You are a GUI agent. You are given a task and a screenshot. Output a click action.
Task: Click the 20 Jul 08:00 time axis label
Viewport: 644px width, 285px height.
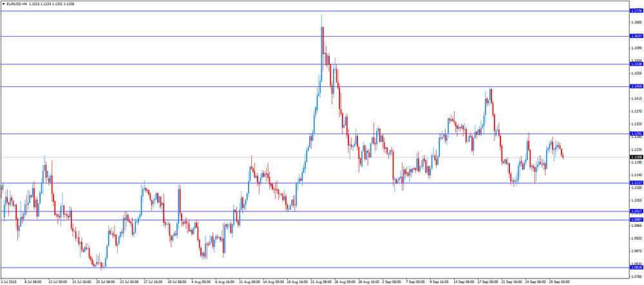(105, 282)
